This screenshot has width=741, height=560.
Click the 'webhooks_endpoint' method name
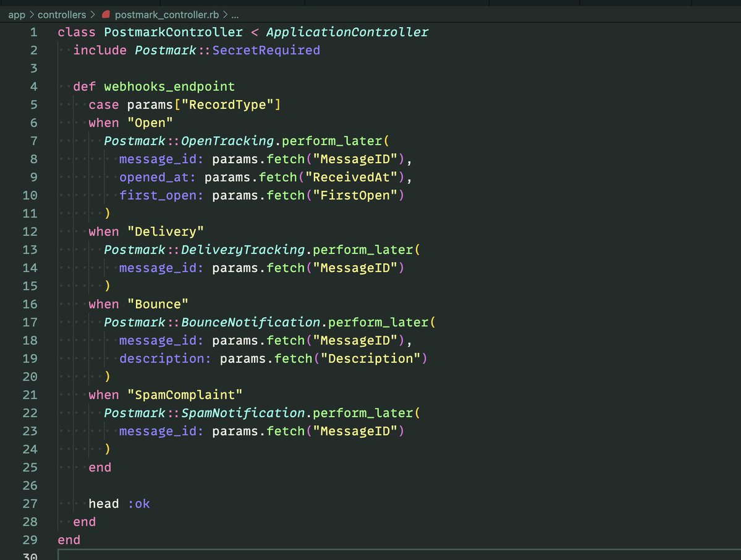pos(169,87)
